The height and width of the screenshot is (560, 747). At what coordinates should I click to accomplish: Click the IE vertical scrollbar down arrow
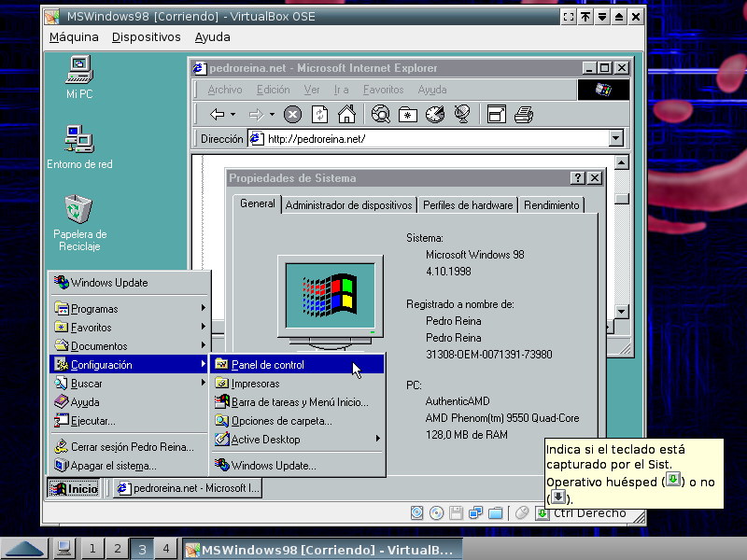click(621, 312)
